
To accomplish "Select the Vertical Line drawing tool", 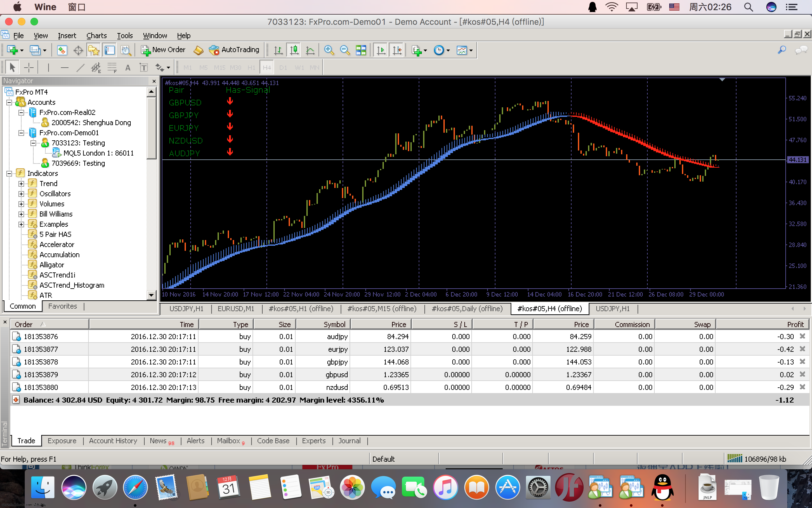I will pyautogui.click(x=48, y=68).
